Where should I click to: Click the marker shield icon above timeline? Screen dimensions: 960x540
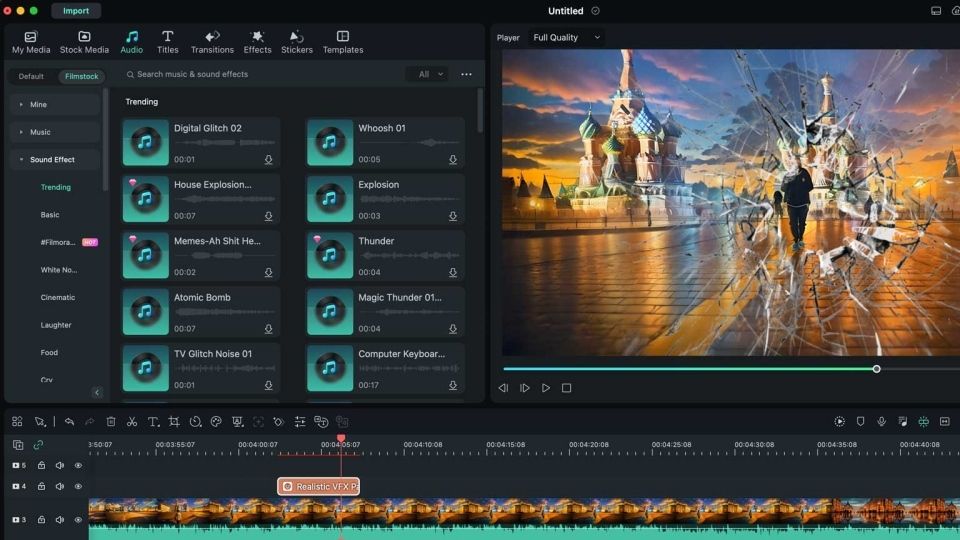point(860,422)
